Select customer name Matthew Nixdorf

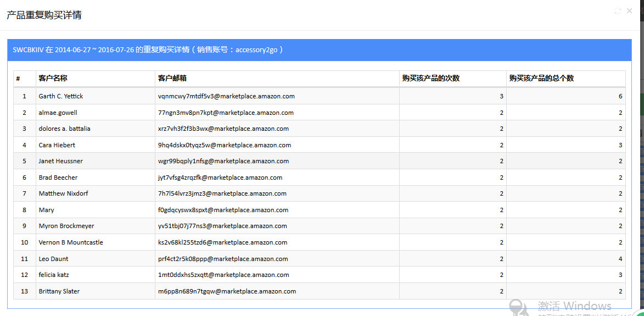tap(63, 193)
